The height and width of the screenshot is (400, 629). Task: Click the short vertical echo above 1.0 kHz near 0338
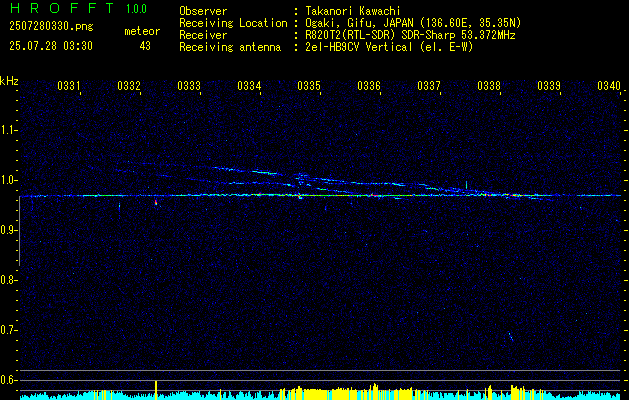pos(467,185)
